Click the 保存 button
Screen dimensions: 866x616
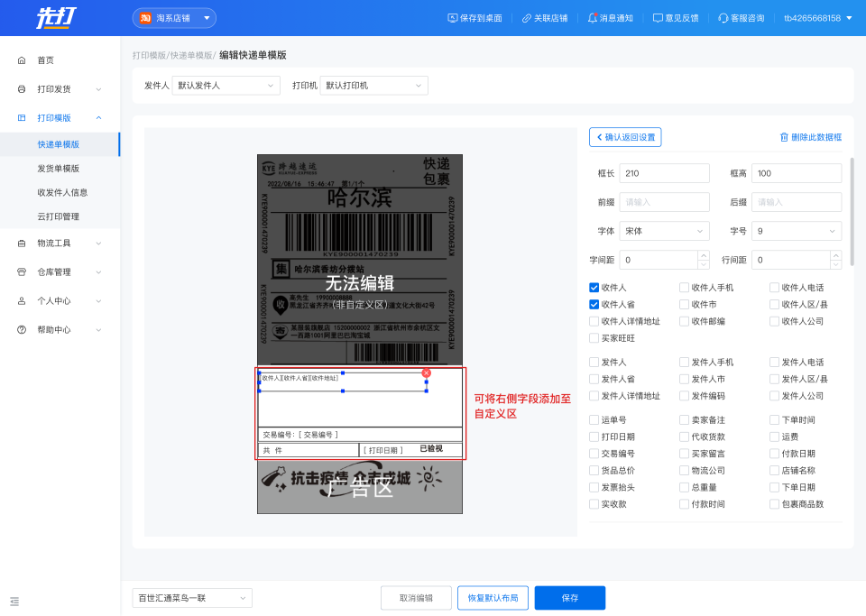click(569, 598)
